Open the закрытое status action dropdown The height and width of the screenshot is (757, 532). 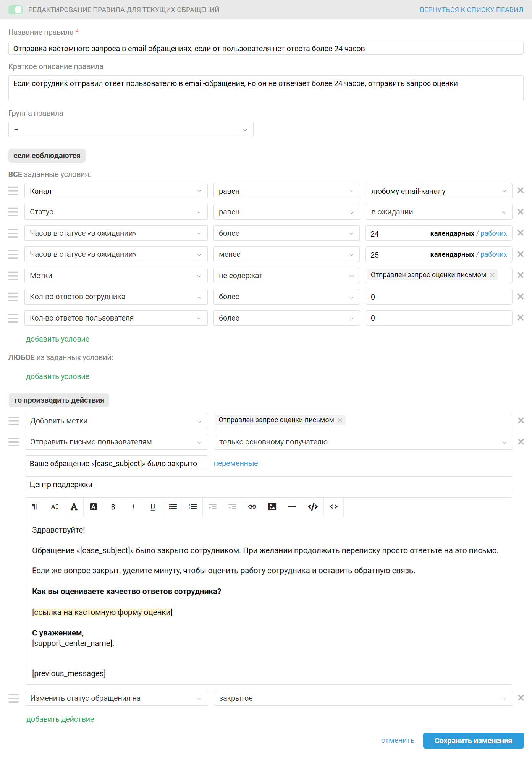pos(363,698)
